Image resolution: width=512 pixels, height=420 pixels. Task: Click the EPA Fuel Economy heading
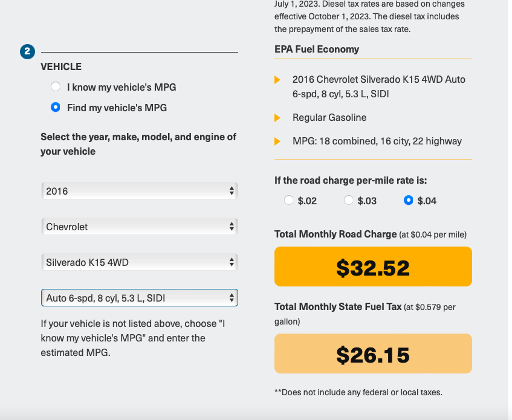click(x=317, y=50)
